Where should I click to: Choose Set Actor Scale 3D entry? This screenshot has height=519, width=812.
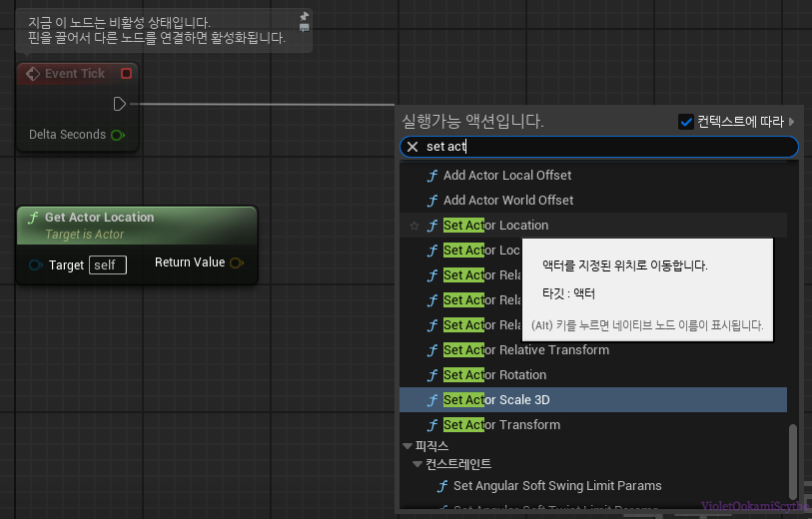(593, 400)
